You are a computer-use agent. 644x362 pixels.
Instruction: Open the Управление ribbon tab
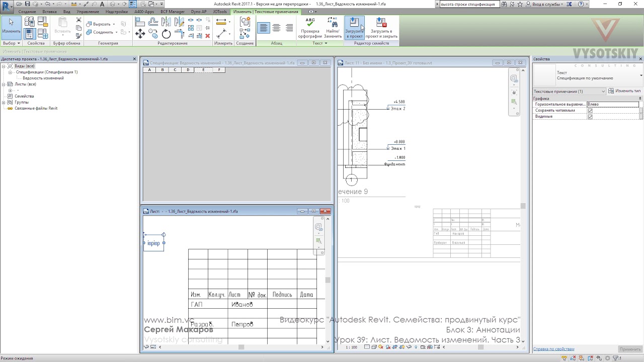pyautogui.click(x=88, y=12)
